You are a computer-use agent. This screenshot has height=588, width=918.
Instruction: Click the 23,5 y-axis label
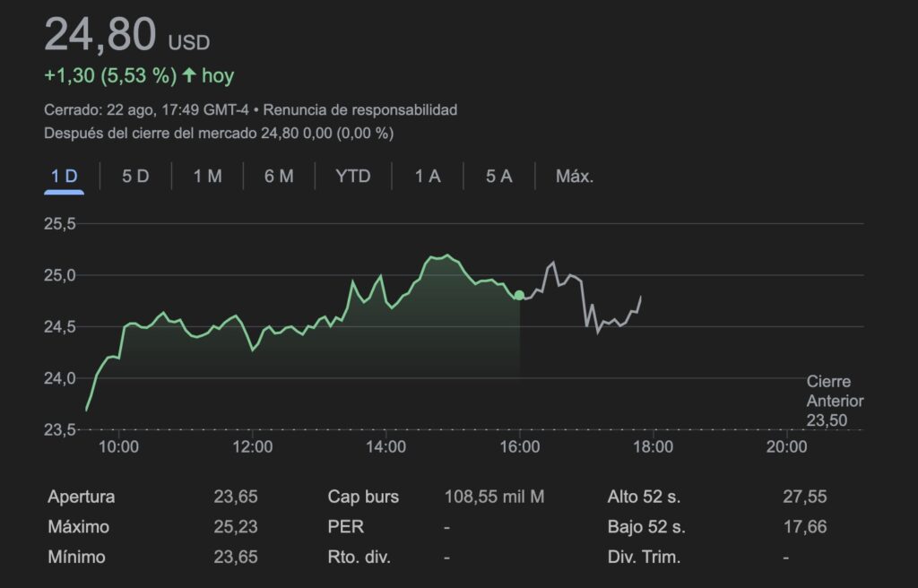click(x=60, y=430)
